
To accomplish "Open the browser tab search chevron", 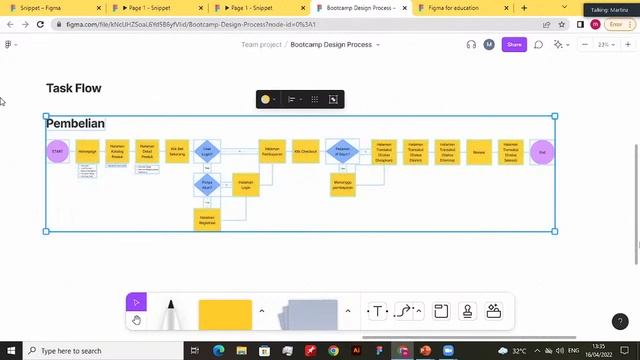I will [564, 7].
